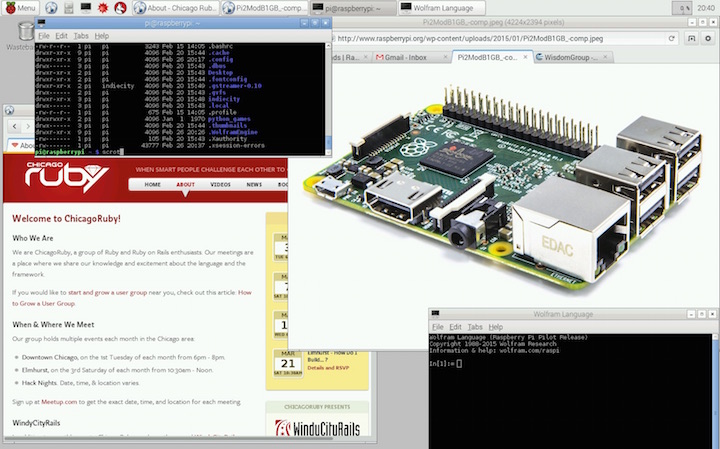Switch to Wolfram Language taskbar entry
Image resolution: width=720 pixels, height=449 pixels.
[442, 8]
